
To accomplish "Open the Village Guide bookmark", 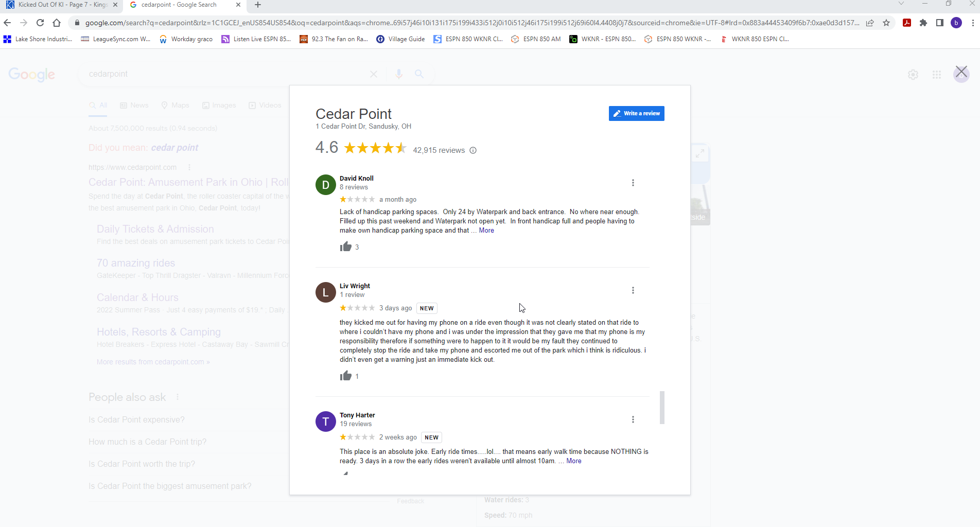I will tap(401, 39).
